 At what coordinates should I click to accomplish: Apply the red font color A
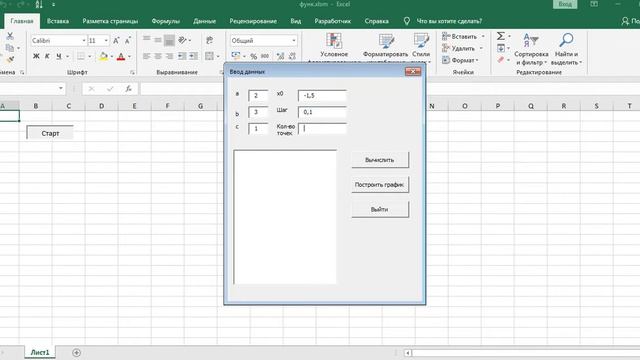coord(121,56)
